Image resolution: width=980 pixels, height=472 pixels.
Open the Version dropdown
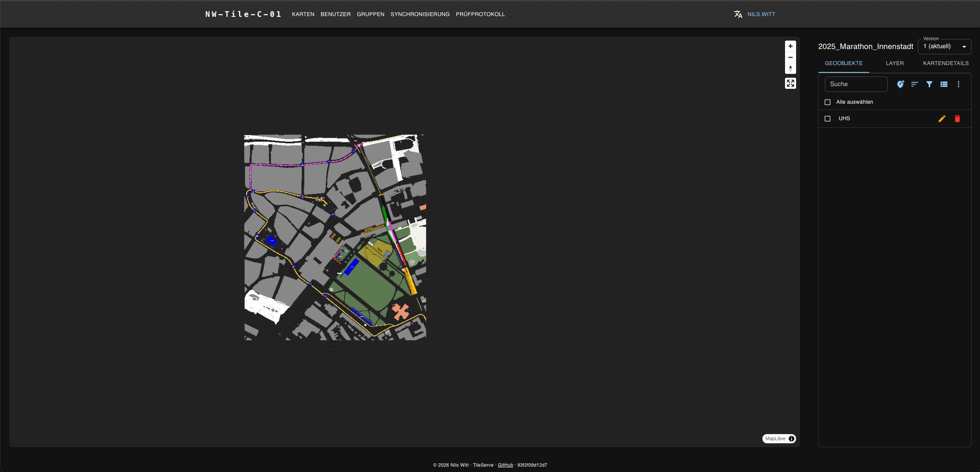click(944, 47)
